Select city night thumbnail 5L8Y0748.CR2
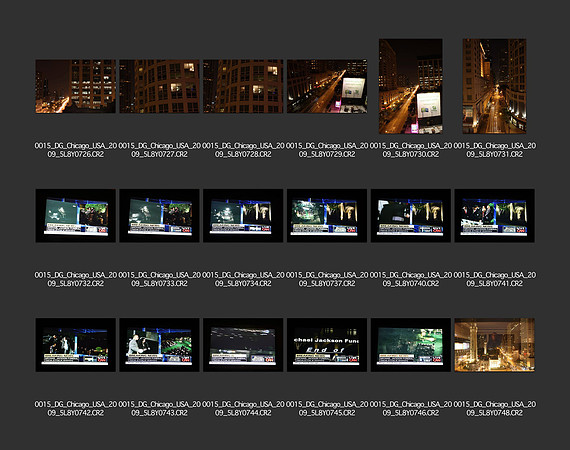Image resolution: width=570 pixels, height=450 pixels. pyautogui.click(x=494, y=345)
